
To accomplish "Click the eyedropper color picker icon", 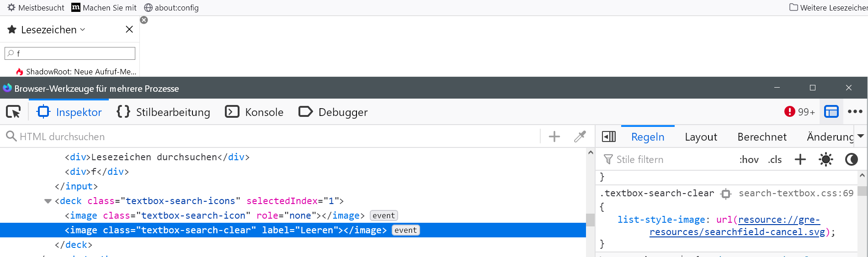I will (x=580, y=136).
